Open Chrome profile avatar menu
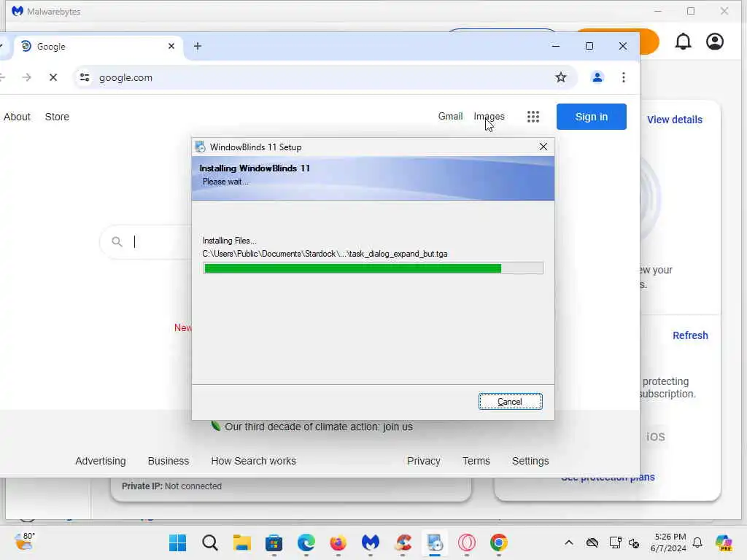 597,77
